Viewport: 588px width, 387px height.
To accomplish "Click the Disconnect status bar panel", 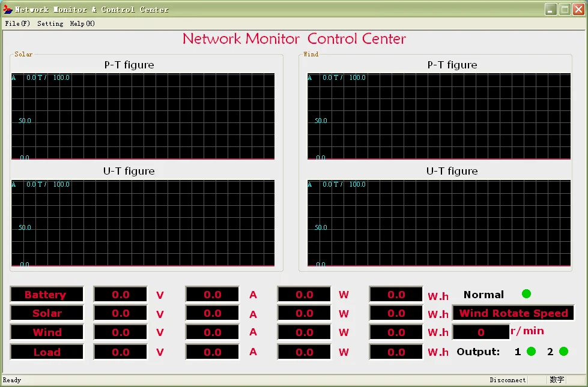I will click(x=508, y=380).
